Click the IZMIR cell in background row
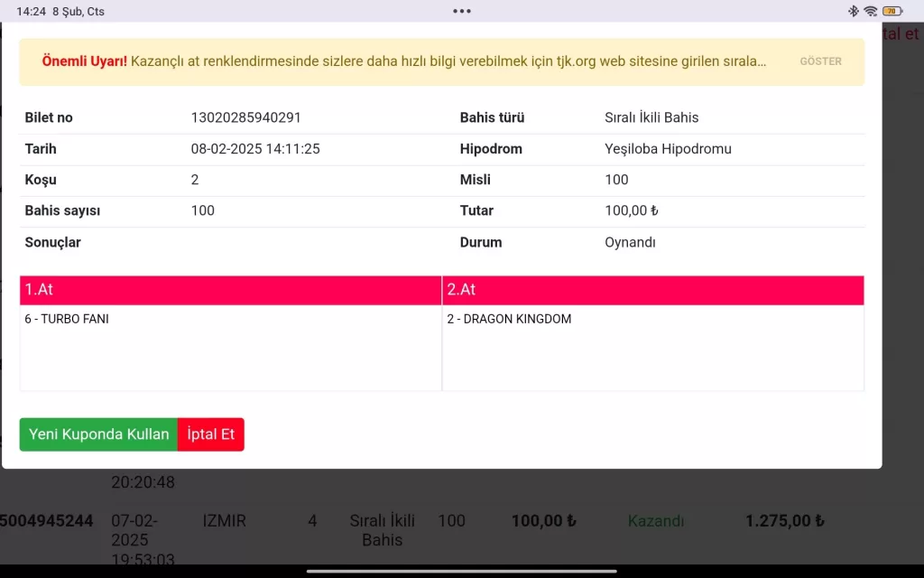The width and height of the screenshot is (924, 578). click(x=225, y=521)
